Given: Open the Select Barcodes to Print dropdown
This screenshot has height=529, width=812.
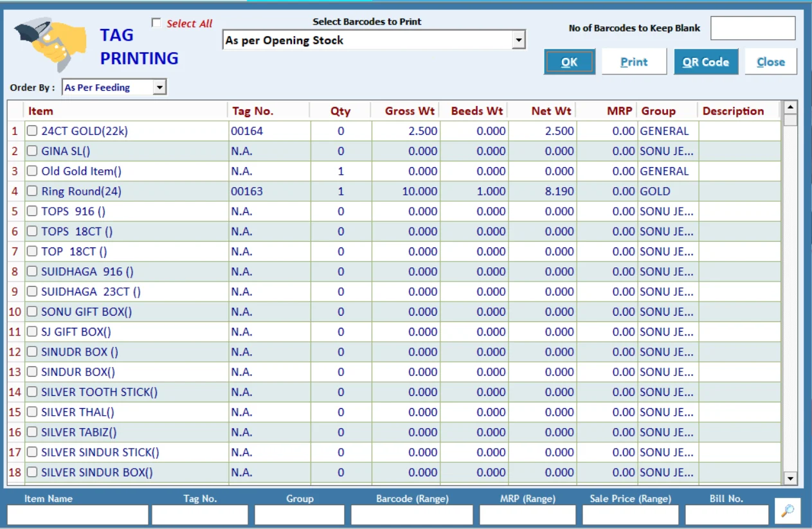Looking at the screenshot, I should [518, 40].
